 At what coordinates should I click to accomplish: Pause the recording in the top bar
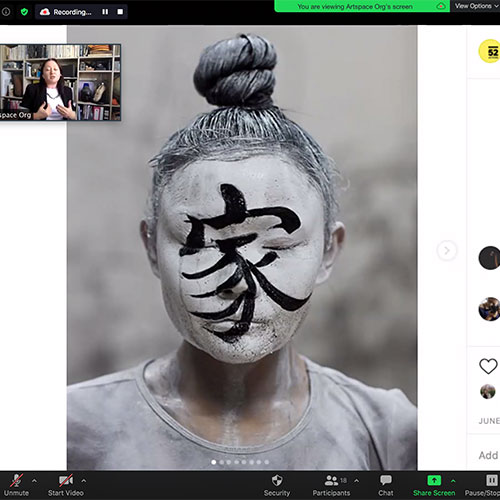pos(105,12)
